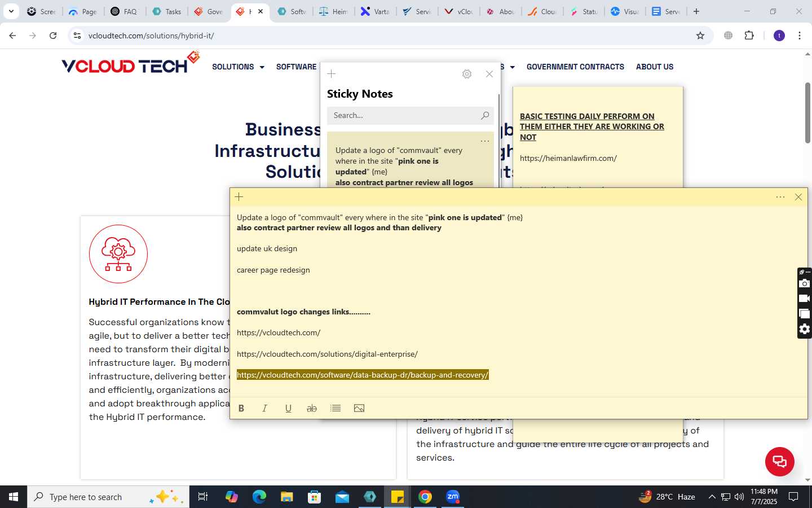Open three-dot menu on commvault note card
Image resolution: width=812 pixels, height=508 pixels.
[x=485, y=141]
